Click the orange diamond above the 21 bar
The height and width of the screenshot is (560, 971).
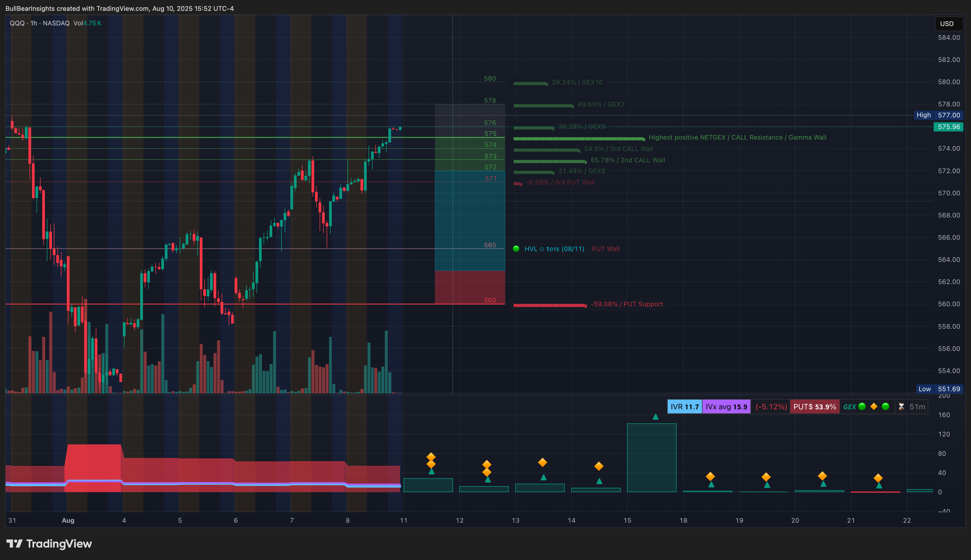click(x=878, y=478)
